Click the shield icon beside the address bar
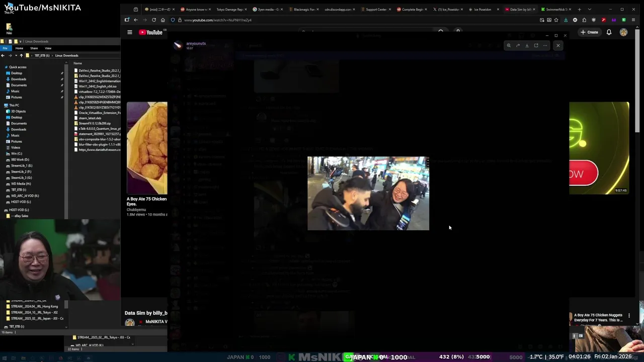This screenshot has height=362, width=644. [173, 20]
